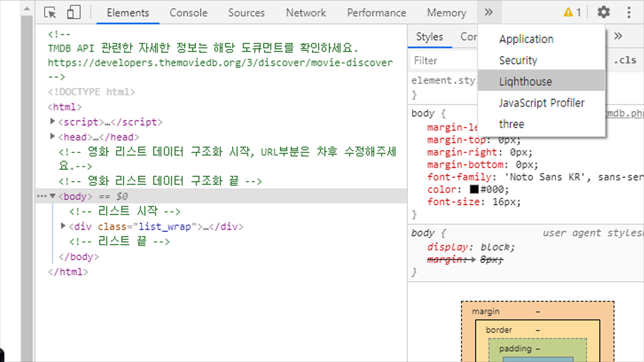The width and height of the screenshot is (644, 362).
Task: Close the more tabs chevron dropdown
Action: coord(488,12)
